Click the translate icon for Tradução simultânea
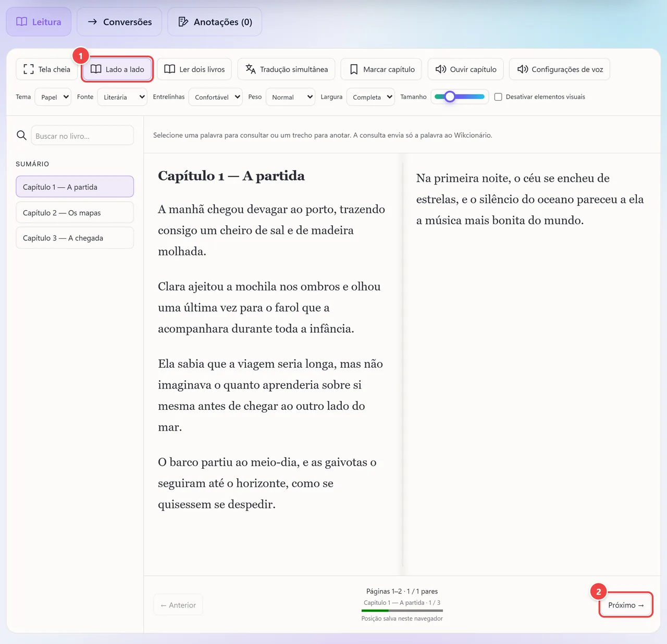 click(x=250, y=69)
